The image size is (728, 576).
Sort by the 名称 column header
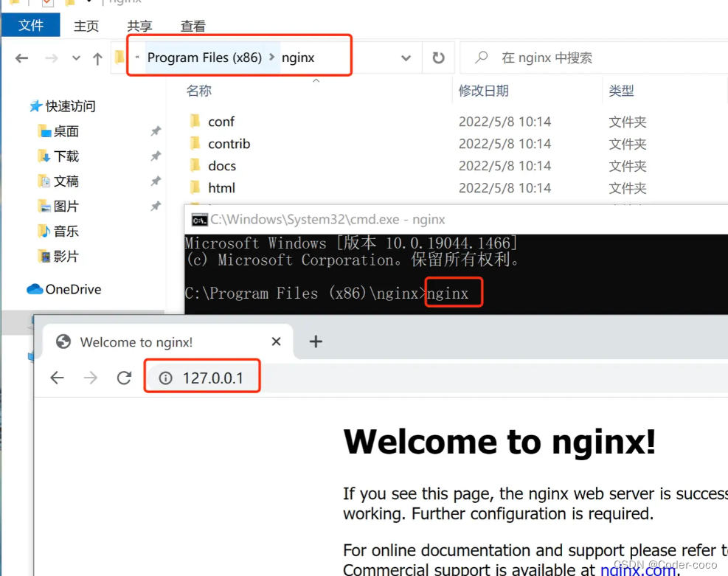(x=198, y=91)
